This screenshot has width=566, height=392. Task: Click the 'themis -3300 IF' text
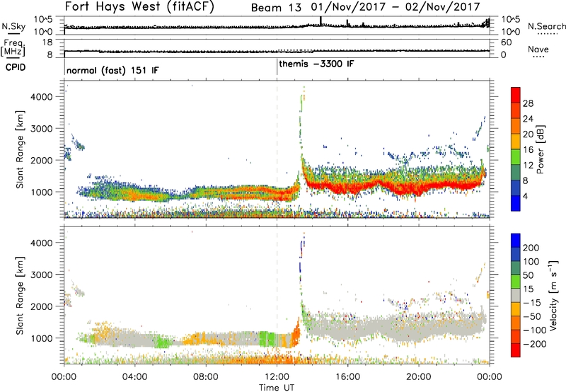(316, 64)
